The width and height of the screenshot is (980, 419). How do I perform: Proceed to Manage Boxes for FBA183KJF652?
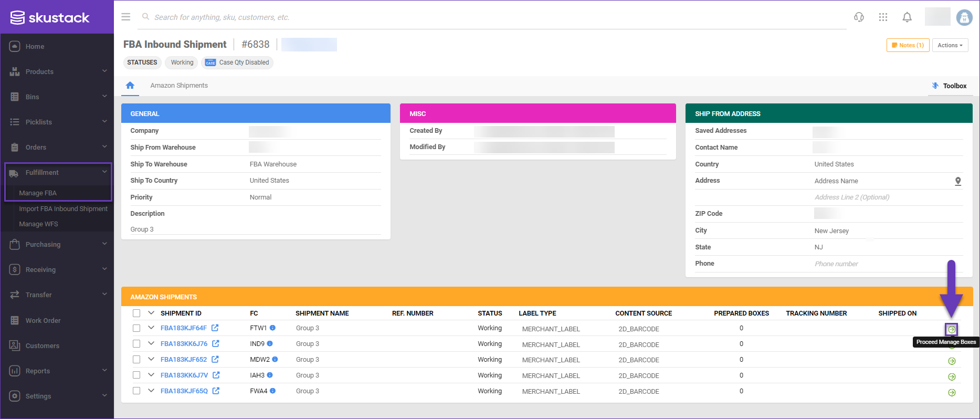point(952,361)
